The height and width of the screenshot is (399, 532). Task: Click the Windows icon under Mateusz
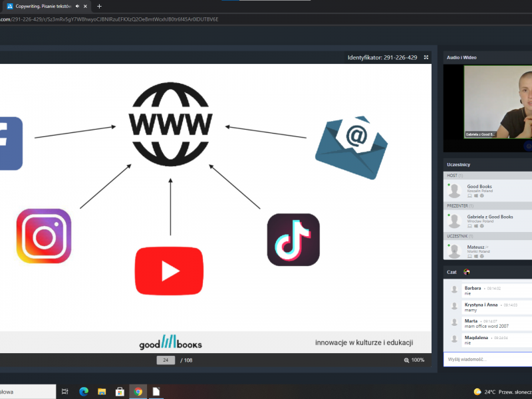pos(476,256)
